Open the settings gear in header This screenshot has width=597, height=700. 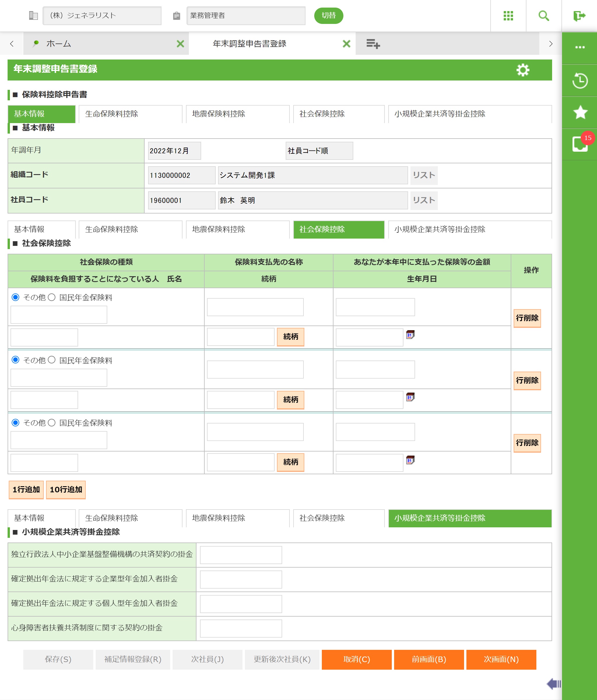click(522, 70)
